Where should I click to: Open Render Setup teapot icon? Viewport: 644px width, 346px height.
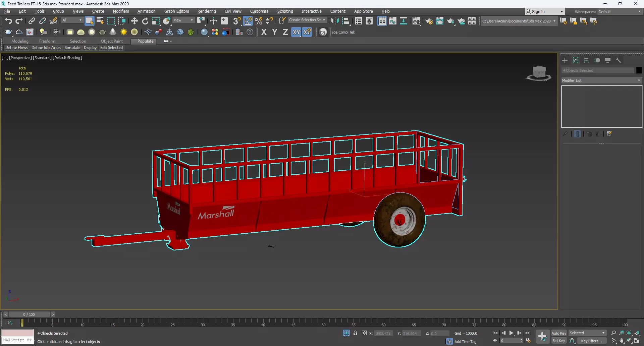click(x=429, y=21)
